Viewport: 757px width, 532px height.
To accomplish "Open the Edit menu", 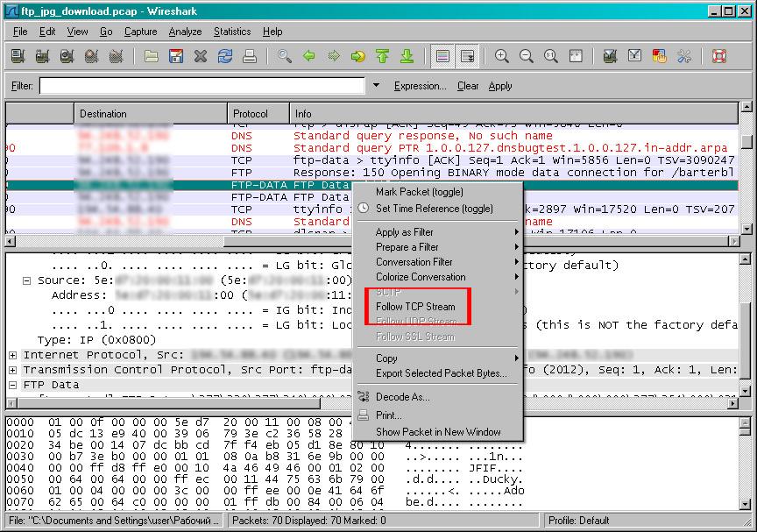I will pyautogui.click(x=47, y=32).
